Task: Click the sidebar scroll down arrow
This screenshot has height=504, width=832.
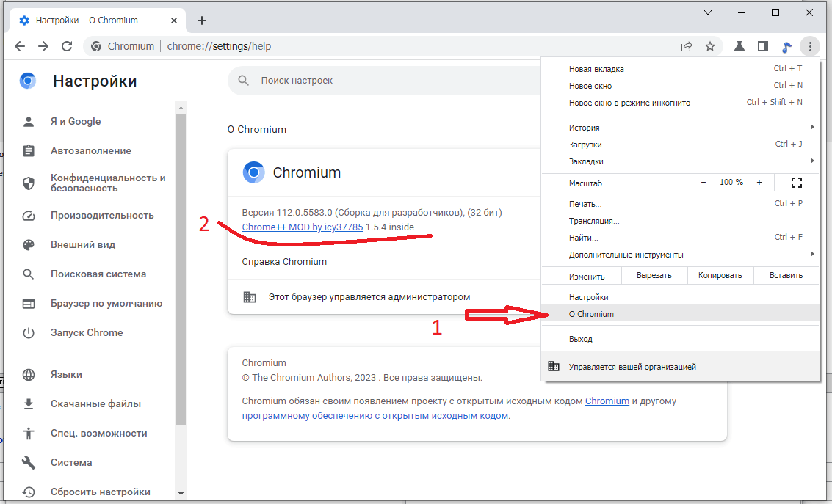Action: coord(181,494)
